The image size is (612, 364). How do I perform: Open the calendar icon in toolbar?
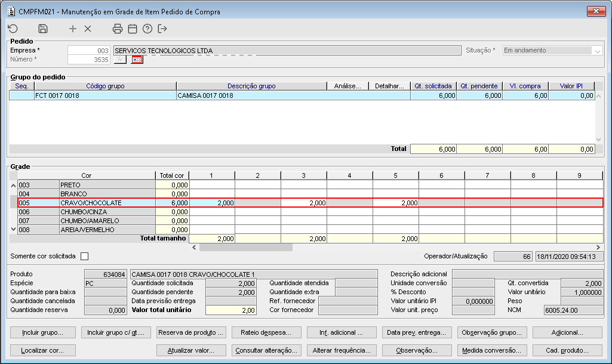point(133,29)
